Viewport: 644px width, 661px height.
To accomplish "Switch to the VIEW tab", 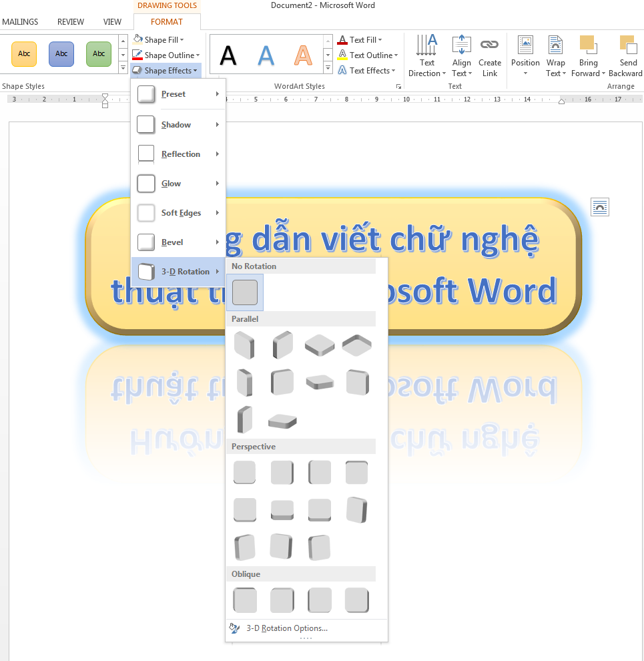I will [x=112, y=21].
